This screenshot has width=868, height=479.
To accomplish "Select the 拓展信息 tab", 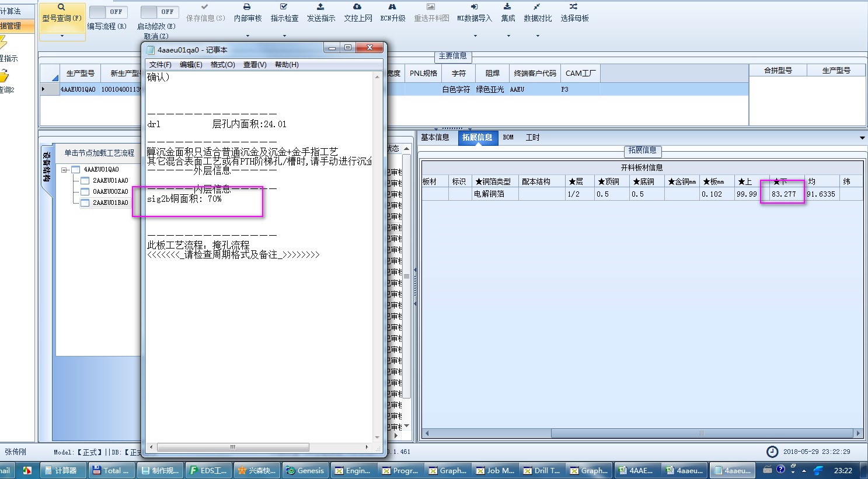I will (x=477, y=138).
